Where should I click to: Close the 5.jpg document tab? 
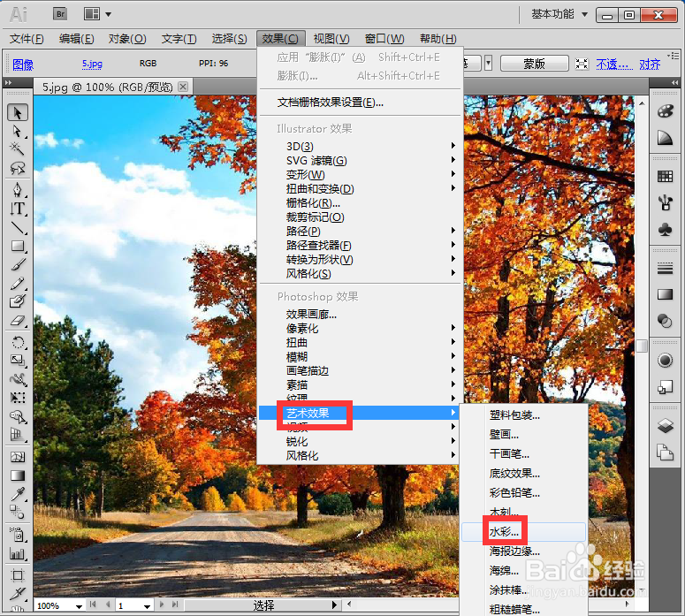tap(184, 87)
